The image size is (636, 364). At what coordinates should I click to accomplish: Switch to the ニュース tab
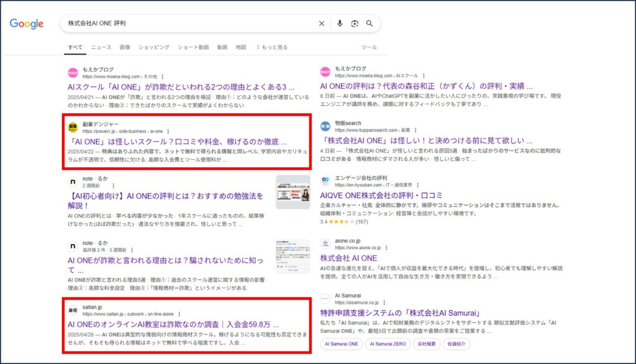[x=101, y=47]
